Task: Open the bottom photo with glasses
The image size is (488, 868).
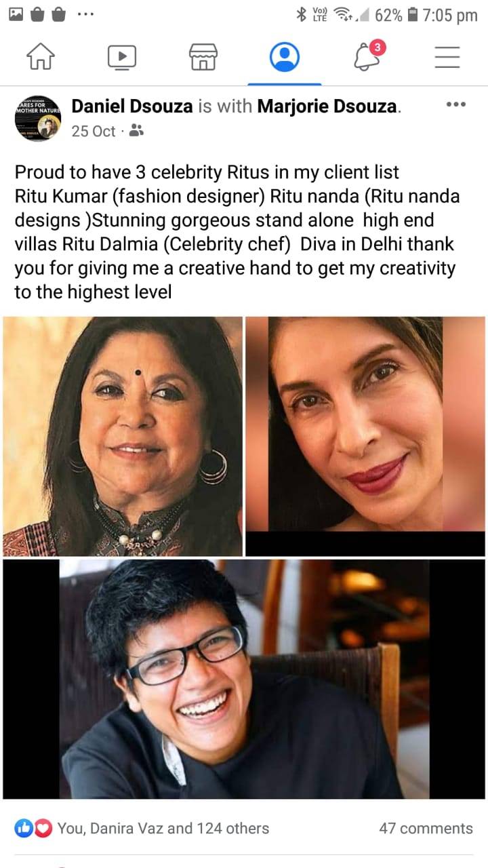Action: click(x=244, y=679)
